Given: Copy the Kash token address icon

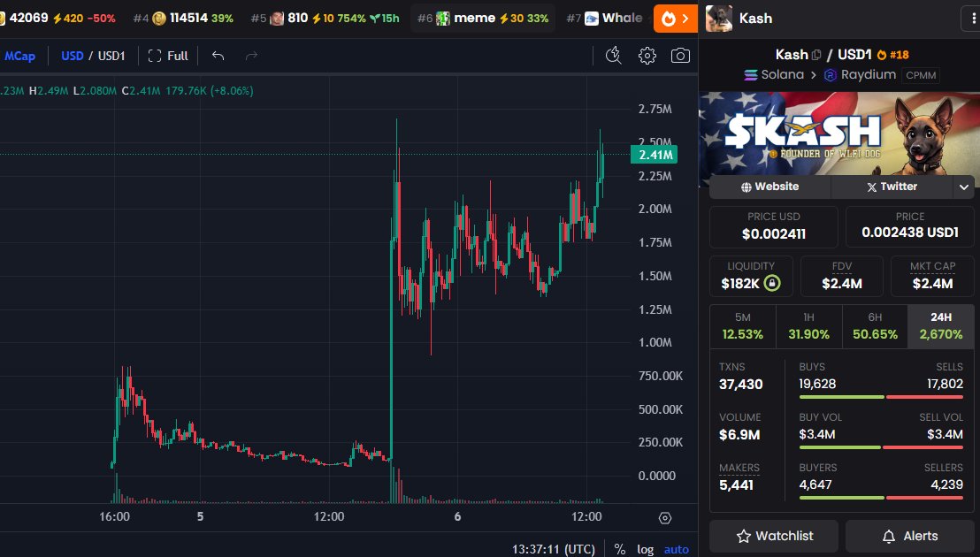Looking at the screenshot, I should (815, 55).
